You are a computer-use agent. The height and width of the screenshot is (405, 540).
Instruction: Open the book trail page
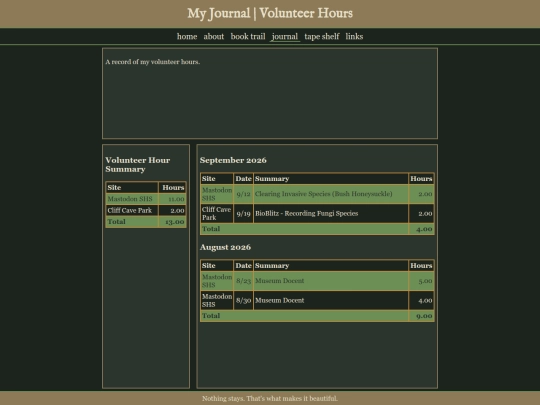coord(248,37)
